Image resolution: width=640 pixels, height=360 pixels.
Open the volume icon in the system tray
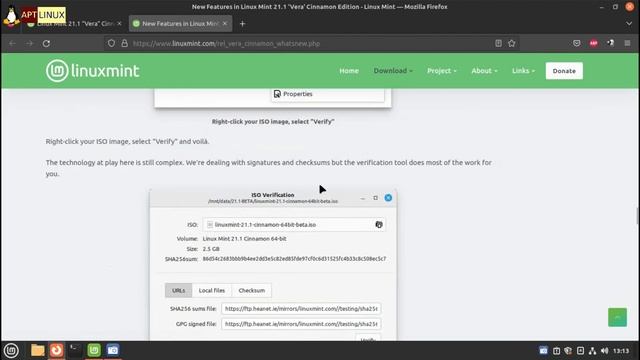point(604,351)
